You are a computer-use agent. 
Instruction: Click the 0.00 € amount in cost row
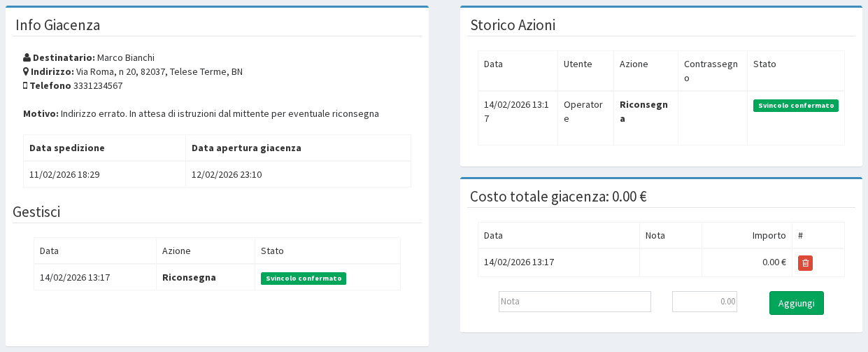coord(774,262)
